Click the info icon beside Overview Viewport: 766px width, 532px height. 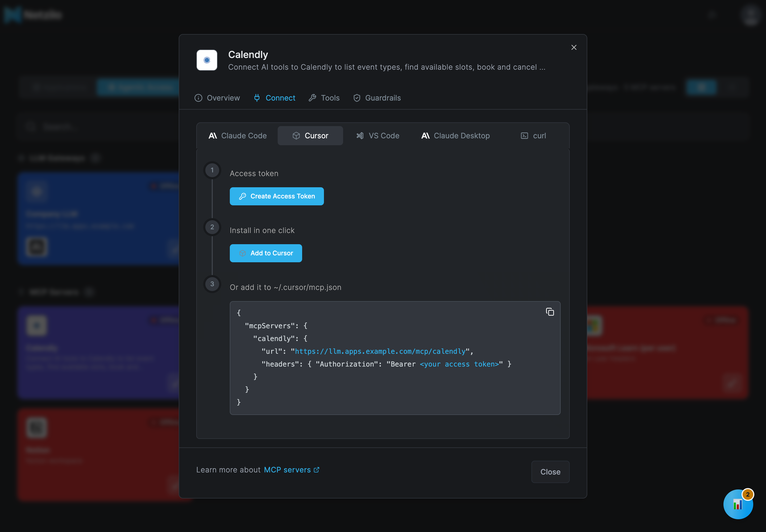[198, 98]
